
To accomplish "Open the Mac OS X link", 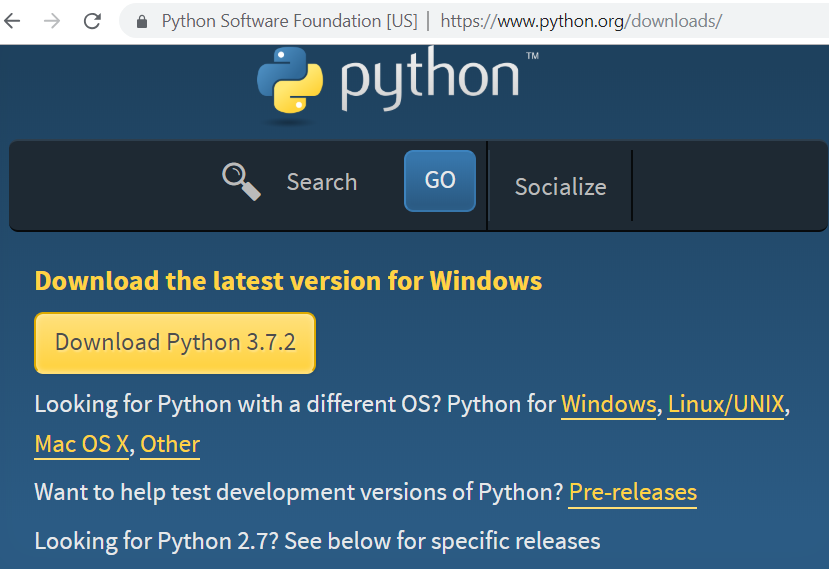I will 82,444.
